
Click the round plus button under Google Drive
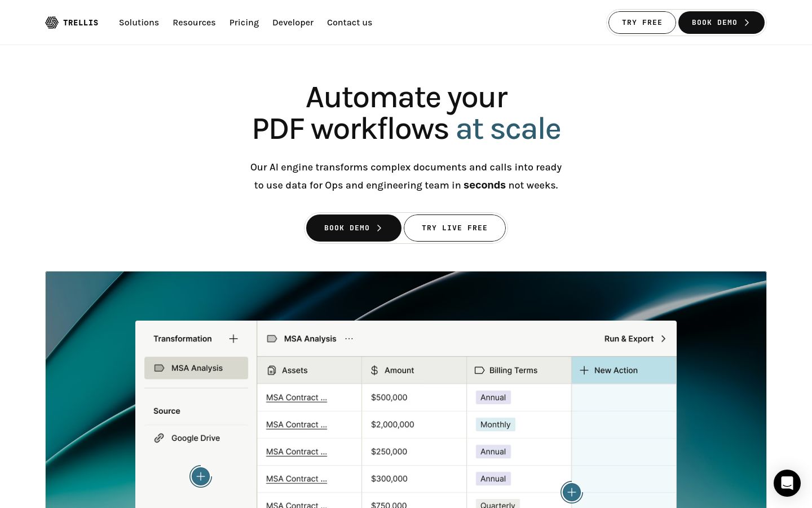[201, 476]
